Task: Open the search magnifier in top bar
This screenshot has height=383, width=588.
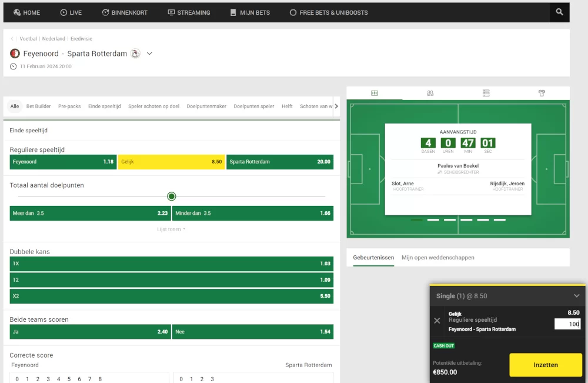Action: (559, 12)
